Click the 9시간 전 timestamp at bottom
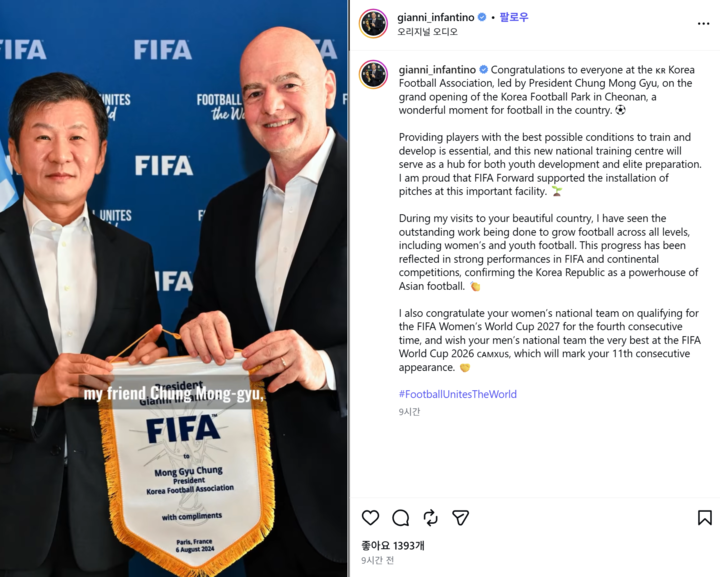Viewport: 720px width, 577px height. 377,560
